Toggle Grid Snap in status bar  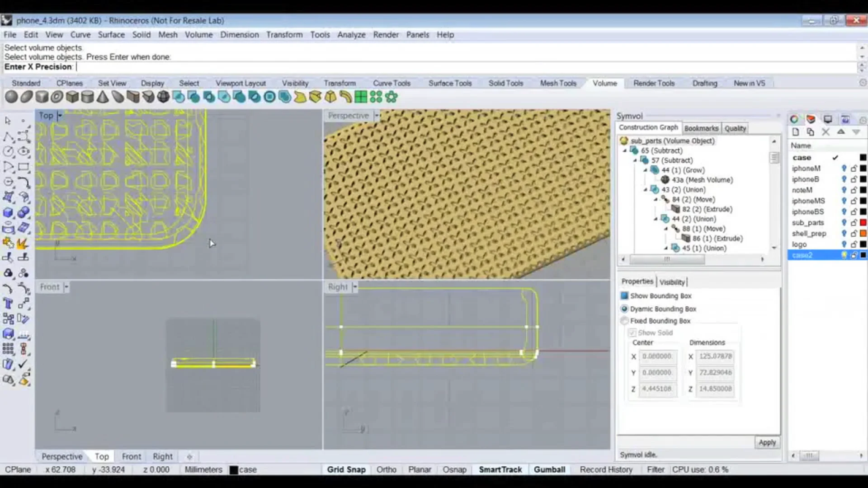346,469
